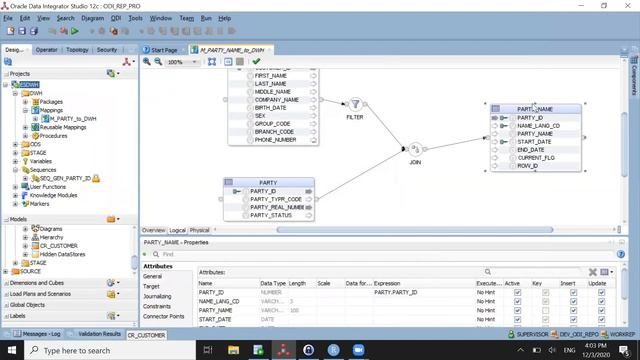
Task: Select the General properties section
Action: click(x=152, y=276)
